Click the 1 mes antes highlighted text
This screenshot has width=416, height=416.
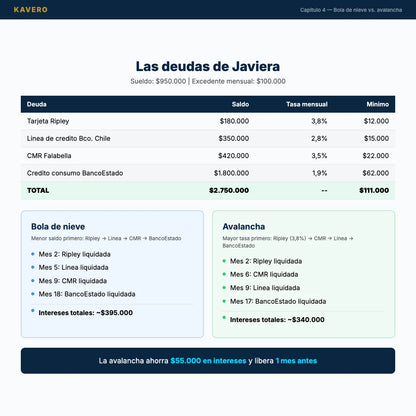coord(296,361)
